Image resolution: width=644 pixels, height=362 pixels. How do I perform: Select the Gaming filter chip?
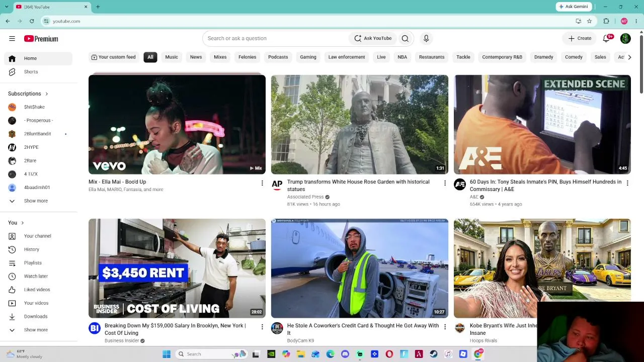click(308, 57)
